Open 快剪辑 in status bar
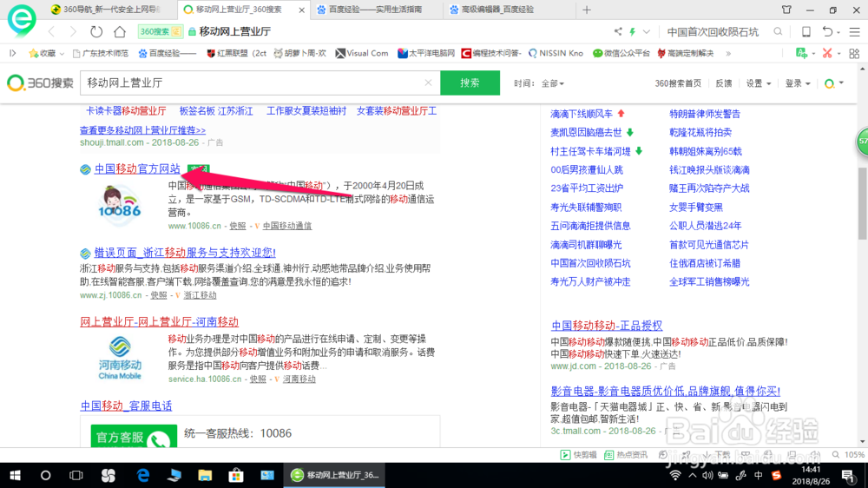 [578, 455]
